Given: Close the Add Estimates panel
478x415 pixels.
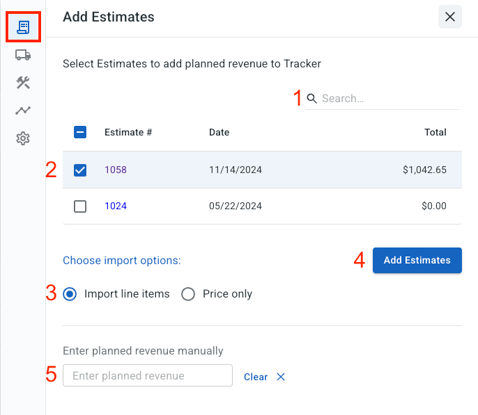Looking at the screenshot, I should [450, 17].
